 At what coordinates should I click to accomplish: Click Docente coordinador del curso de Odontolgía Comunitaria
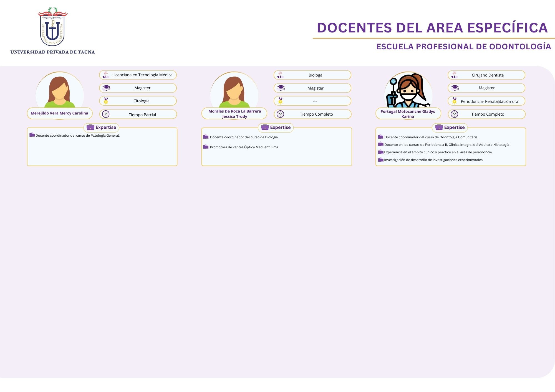click(x=431, y=137)
